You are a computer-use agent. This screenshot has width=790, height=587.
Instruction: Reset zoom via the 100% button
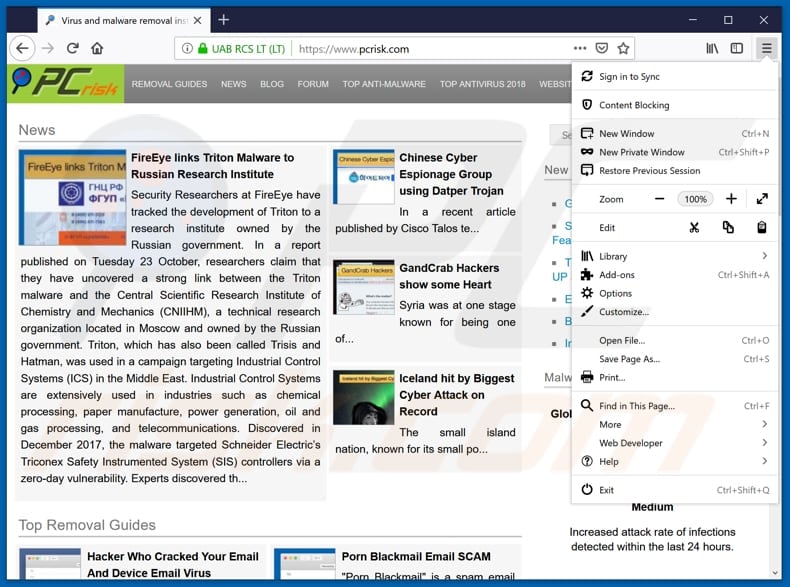coord(695,199)
